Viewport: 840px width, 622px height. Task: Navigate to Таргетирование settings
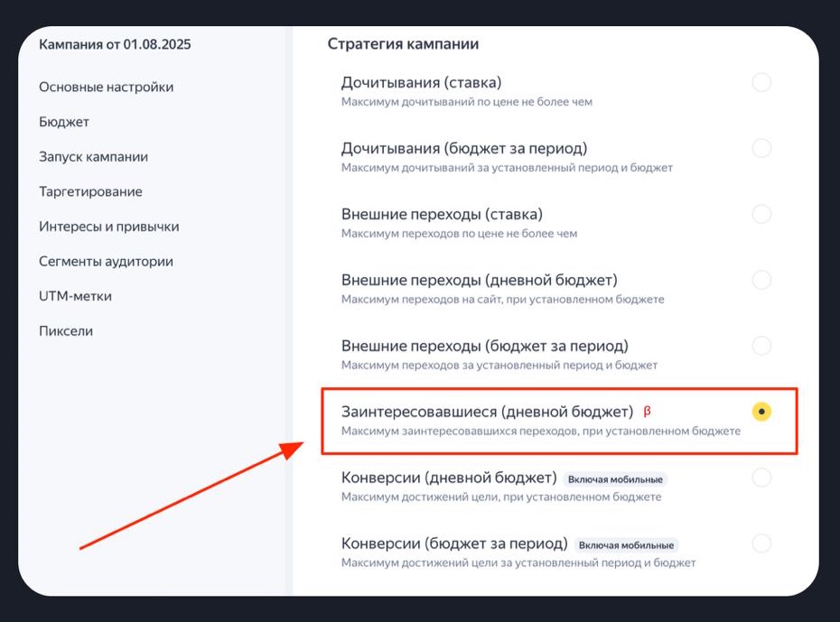tap(90, 191)
